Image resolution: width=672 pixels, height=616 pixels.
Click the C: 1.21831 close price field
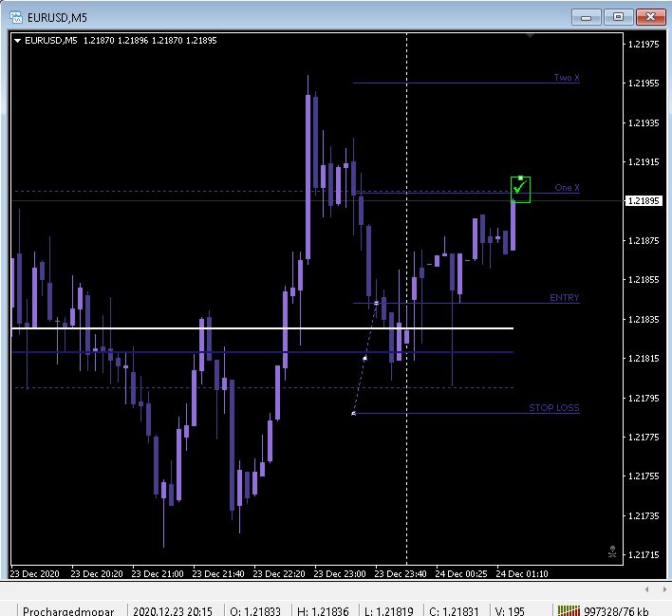point(454,611)
